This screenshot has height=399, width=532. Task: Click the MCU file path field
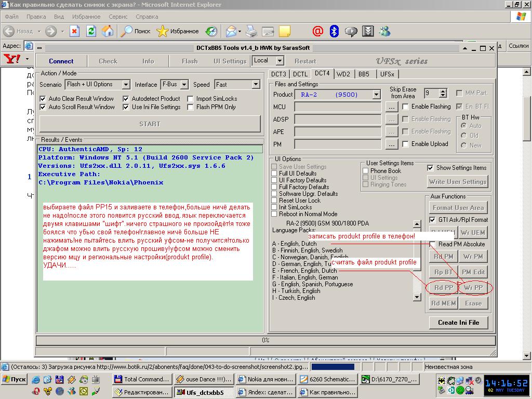[338, 107]
